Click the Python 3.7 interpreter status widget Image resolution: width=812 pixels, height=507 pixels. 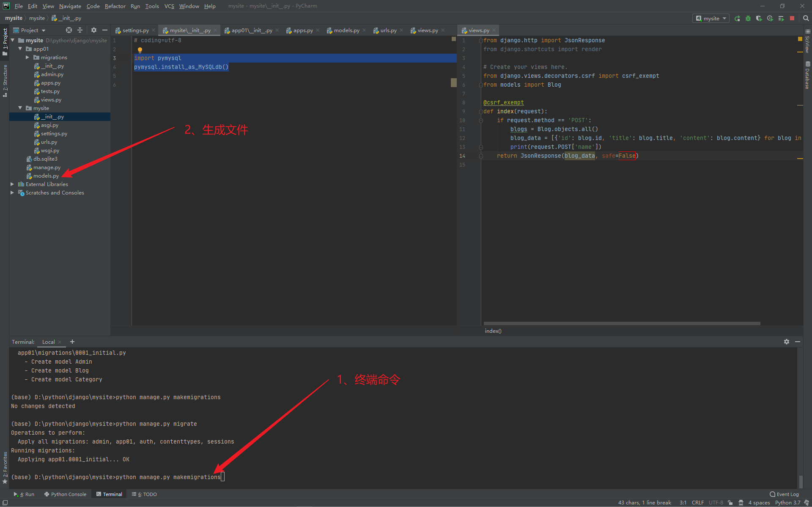tap(787, 503)
